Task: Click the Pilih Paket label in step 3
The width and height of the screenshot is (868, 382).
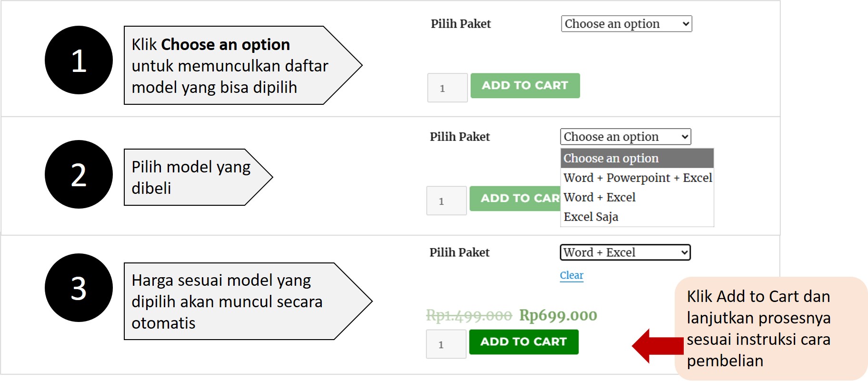Action: tap(459, 252)
